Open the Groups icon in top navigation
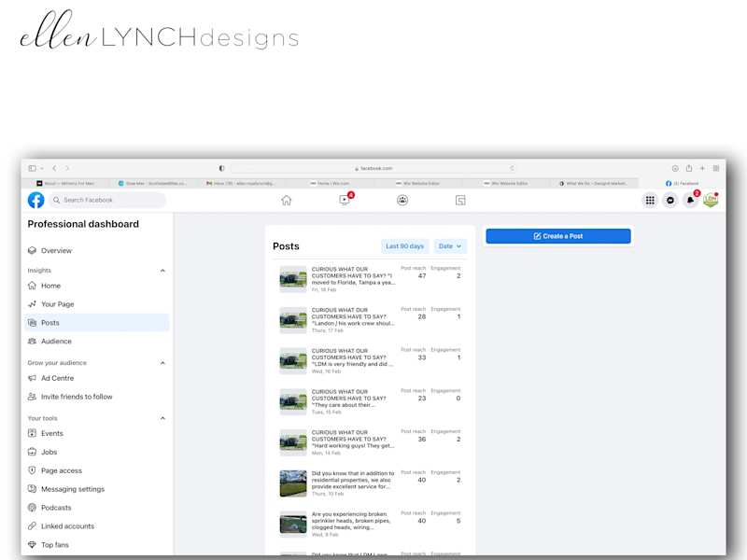This screenshot has height=560, width=747. (x=402, y=200)
